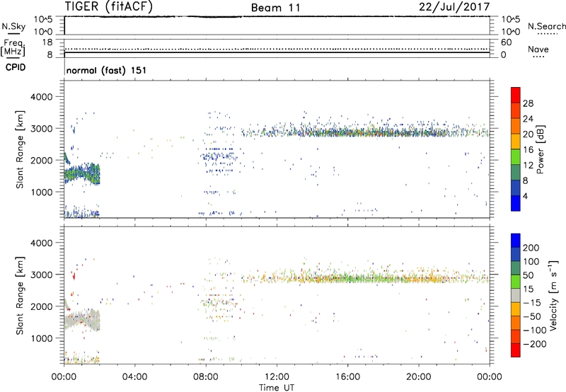Screen dimensions: 566x392
Task: Click the 16:00 time axis label
Action: [x=347, y=377]
